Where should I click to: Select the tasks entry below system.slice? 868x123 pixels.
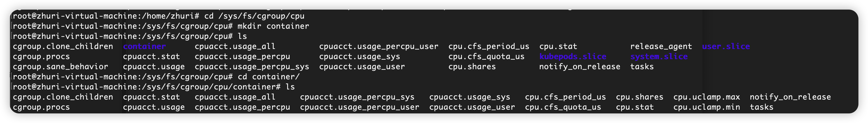pyautogui.click(x=642, y=67)
